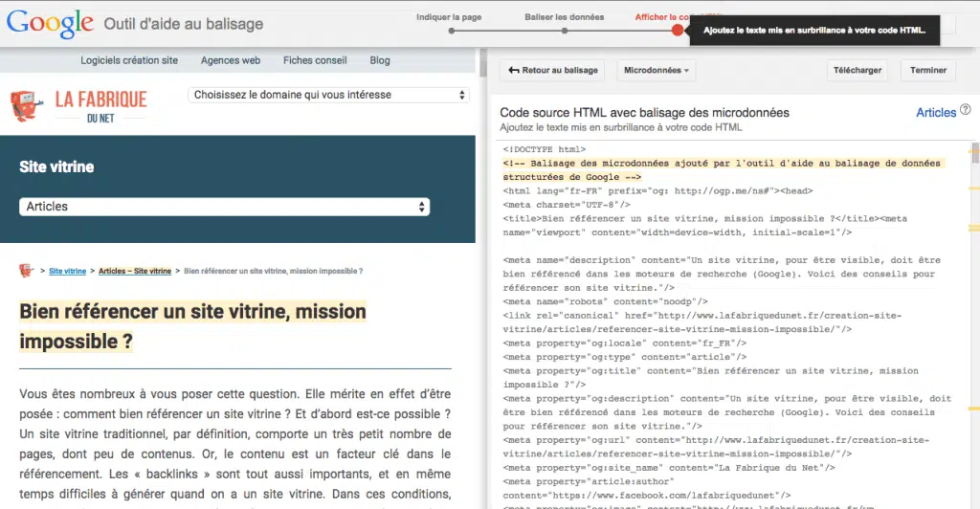The height and width of the screenshot is (509, 980).
Task: Open the Choisissez le domaine dropdown
Action: (x=330, y=95)
